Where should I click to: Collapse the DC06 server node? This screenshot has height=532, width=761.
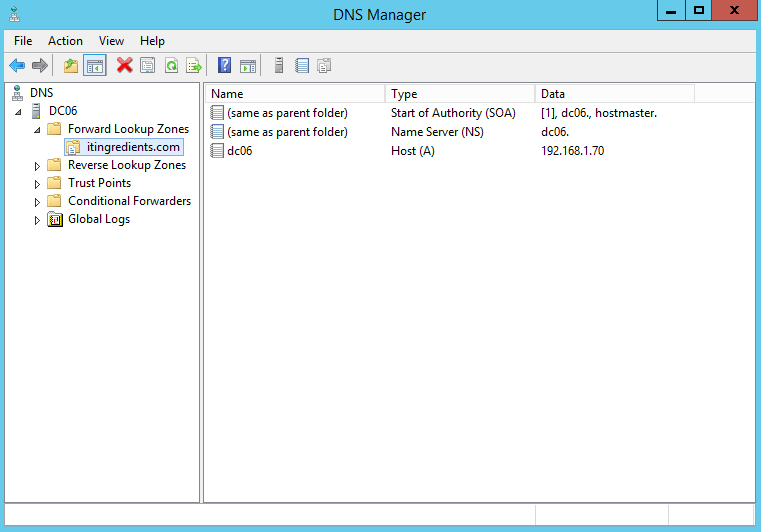click(18, 112)
